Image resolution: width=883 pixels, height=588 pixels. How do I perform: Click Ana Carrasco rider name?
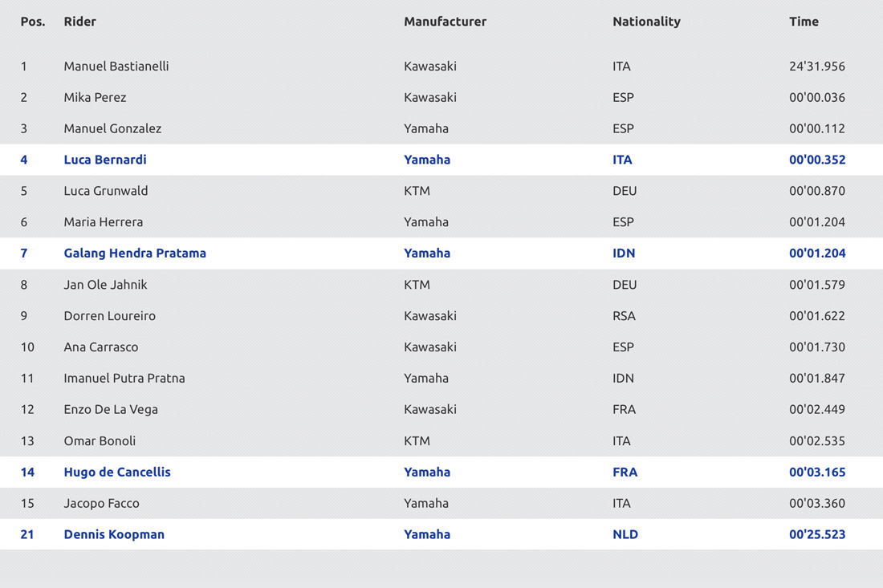[x=101, y=347]
